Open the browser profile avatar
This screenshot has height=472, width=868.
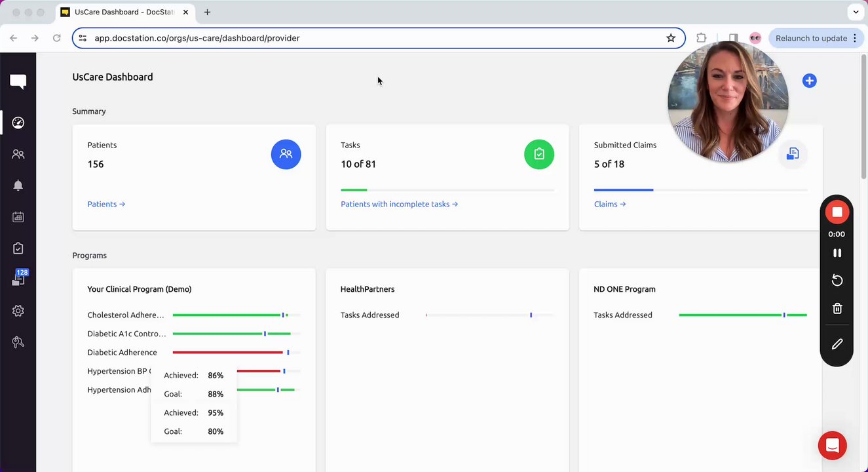[x=755, y=38]
